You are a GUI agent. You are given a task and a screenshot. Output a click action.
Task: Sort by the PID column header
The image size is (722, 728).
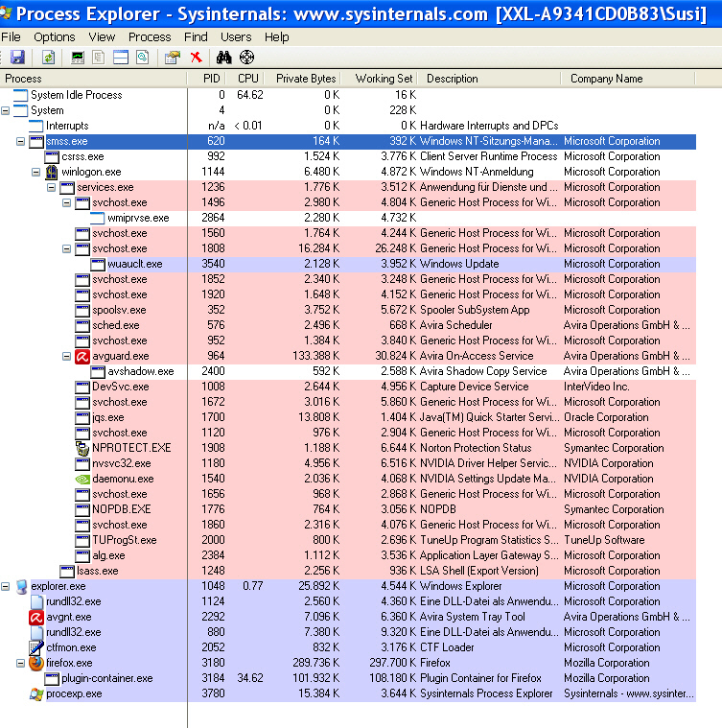point(206,79)
